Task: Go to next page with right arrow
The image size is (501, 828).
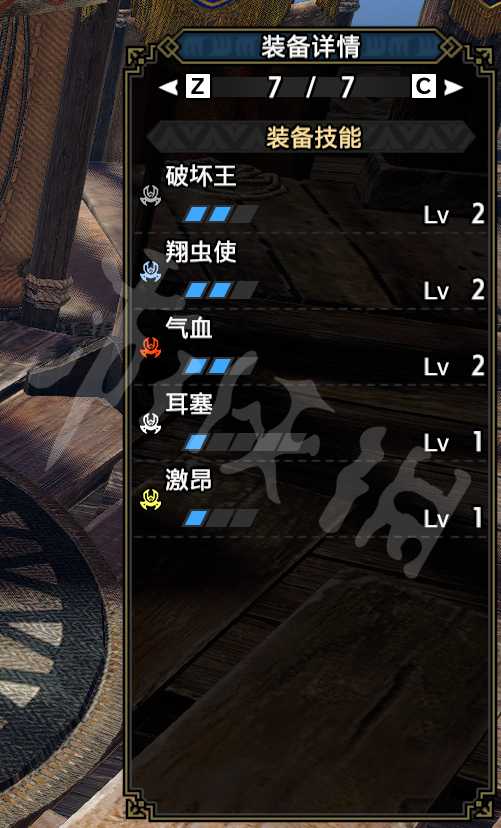Action: tap(453, 87)
